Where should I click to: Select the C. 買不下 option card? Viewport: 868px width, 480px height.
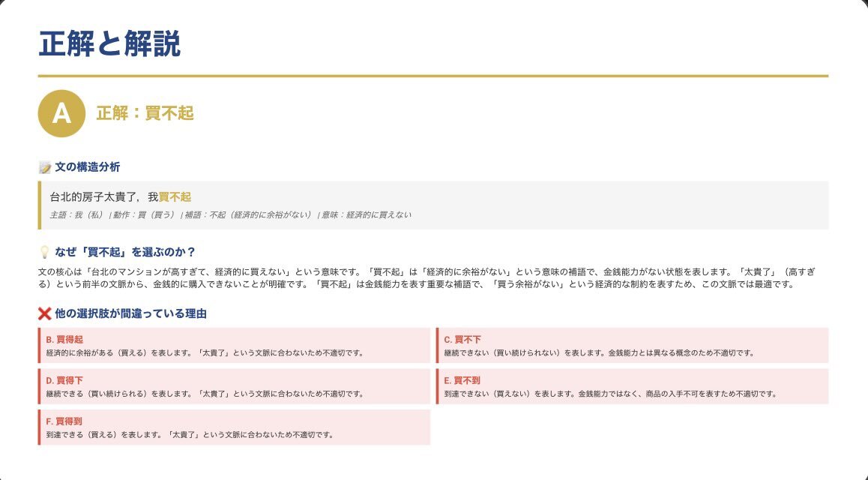(632, 345)
